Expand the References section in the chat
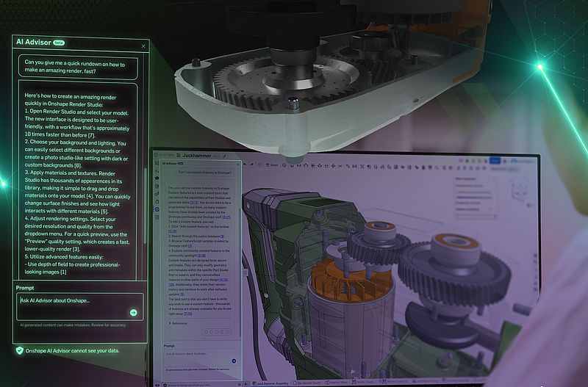588x387 pixels. click(179, 322)
